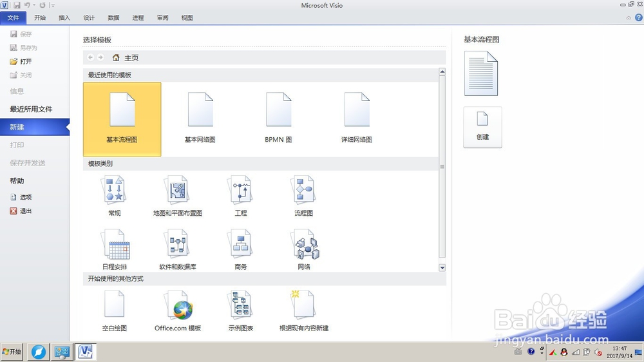The width and height of the screenshot is (644, 362).
Task: Browse Office.com 模板
Action: click(x=178, y=311)
